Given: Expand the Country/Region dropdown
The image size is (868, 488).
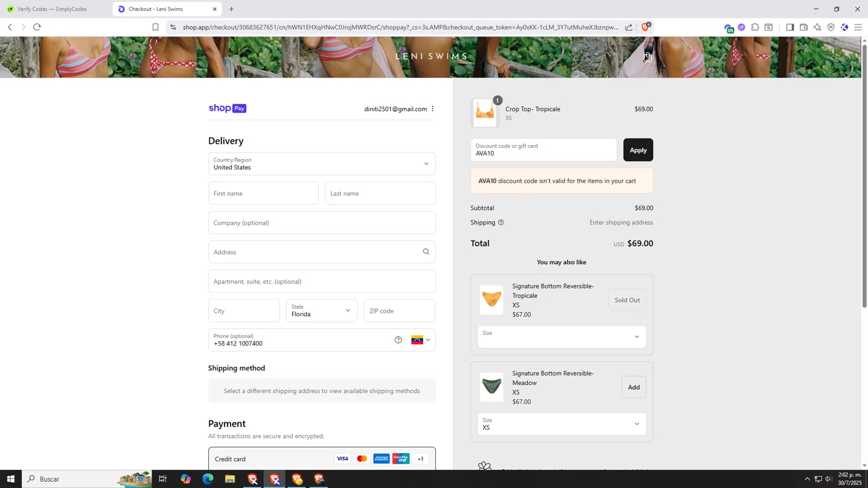Looking at the screenshot, I should click(322, 164).
